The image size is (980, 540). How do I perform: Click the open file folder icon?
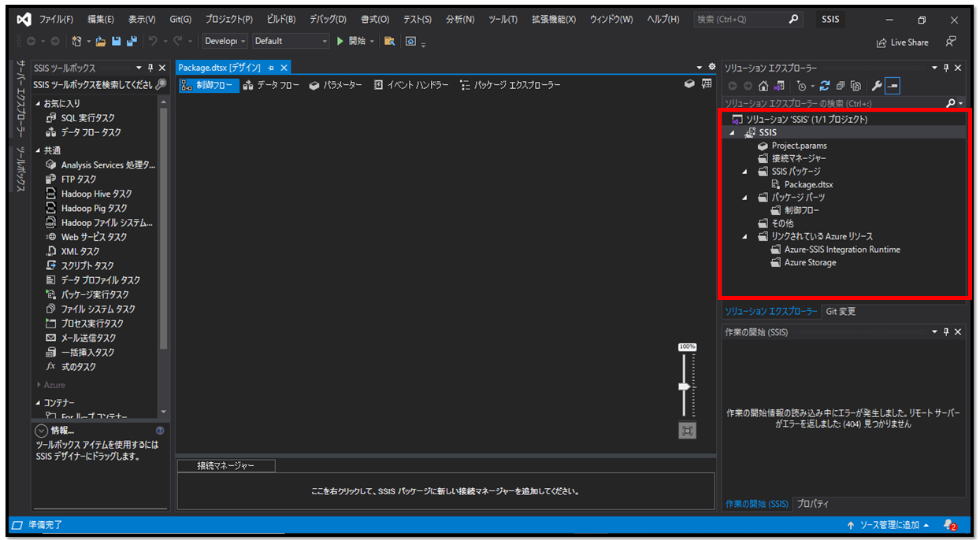click(101, 41)
